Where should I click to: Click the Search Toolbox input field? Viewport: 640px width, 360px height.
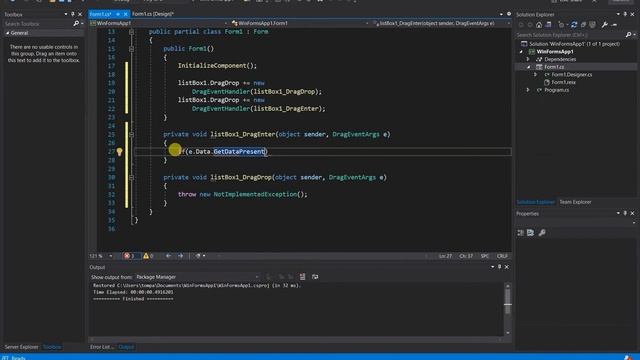[x=38, y=24]
